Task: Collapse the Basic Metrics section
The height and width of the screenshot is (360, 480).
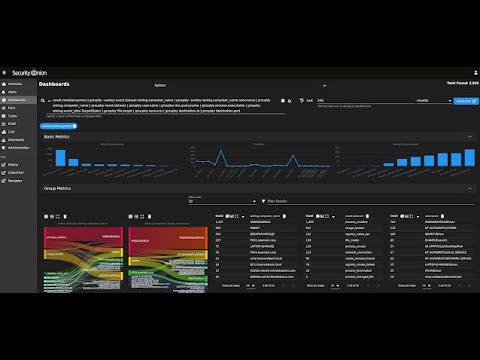Action: (x=470, y=137)
